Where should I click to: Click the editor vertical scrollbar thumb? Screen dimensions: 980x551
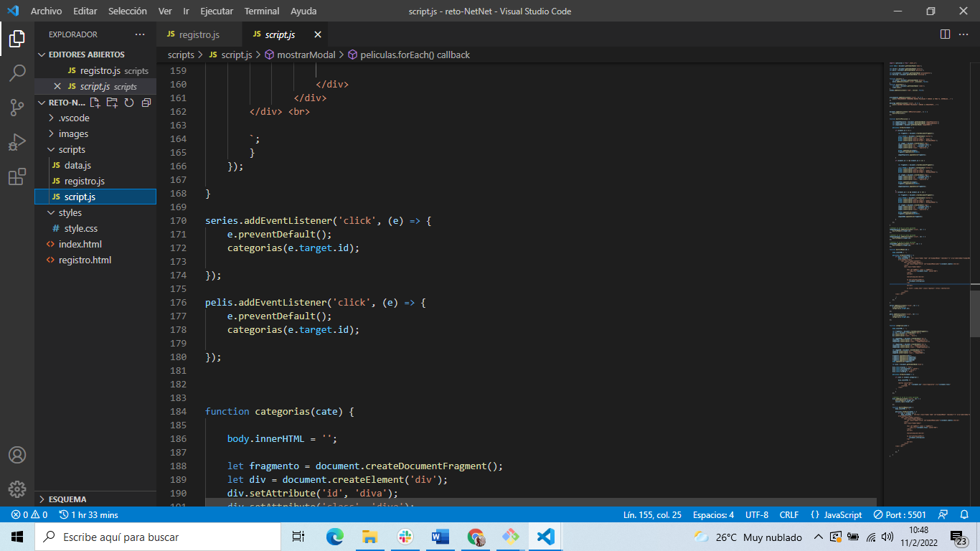975,314
